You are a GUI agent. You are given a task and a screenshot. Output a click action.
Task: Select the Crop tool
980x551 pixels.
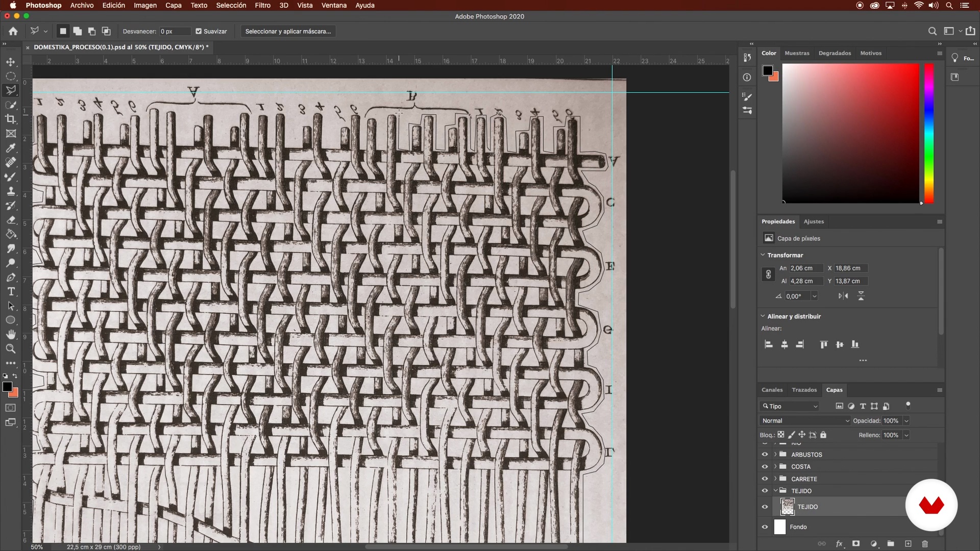(11, 119)
